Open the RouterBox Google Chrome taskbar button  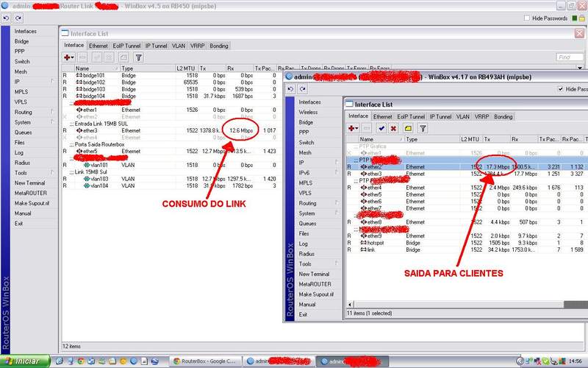pos(206,361)
